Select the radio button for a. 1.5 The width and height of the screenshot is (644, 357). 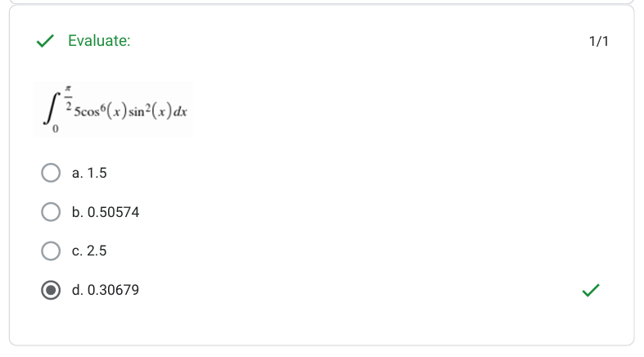51,173
